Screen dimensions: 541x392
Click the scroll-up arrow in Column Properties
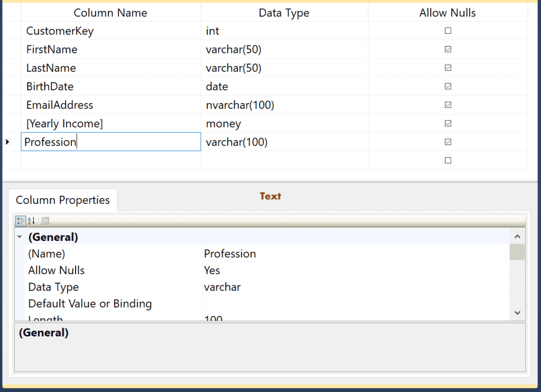pos(517,236)
